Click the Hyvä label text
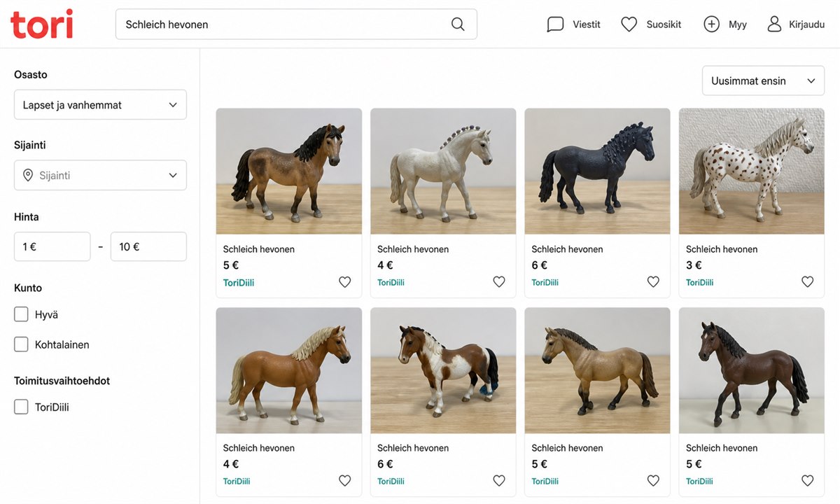The height and width of the screenshot is (504, 840). 46,315
